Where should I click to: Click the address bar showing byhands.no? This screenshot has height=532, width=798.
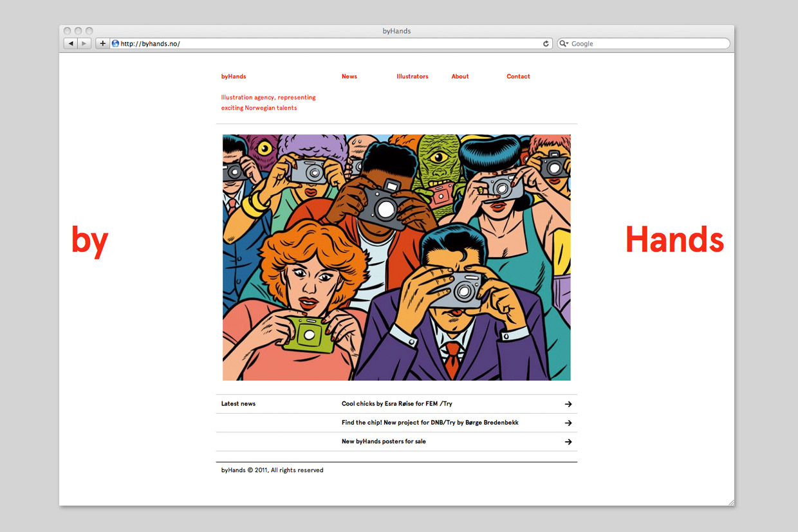pos(331,44)
